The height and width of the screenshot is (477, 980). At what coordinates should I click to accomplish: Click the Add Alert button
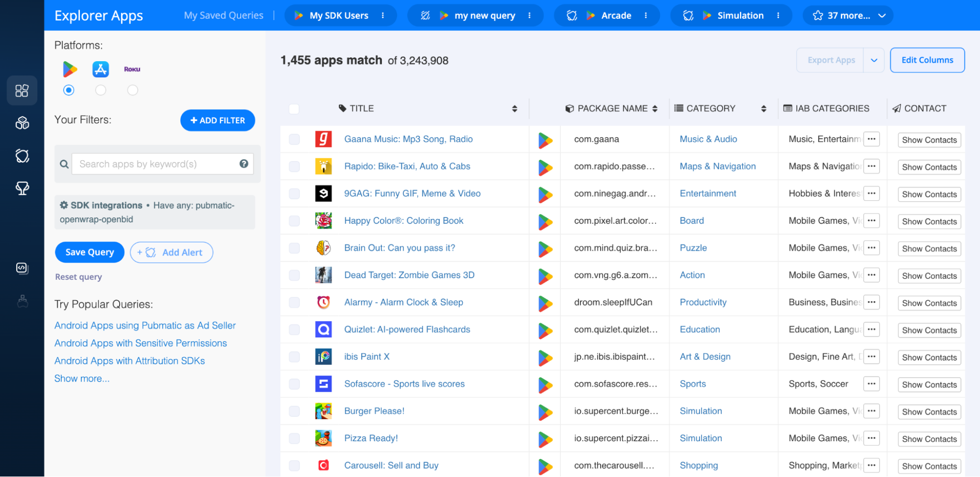(172, 252)
